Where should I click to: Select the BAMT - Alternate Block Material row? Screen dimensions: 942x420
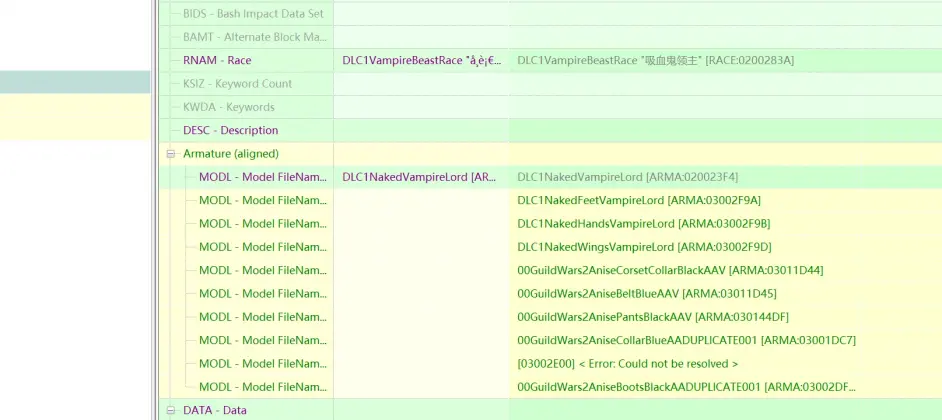(x=255, y=38)
